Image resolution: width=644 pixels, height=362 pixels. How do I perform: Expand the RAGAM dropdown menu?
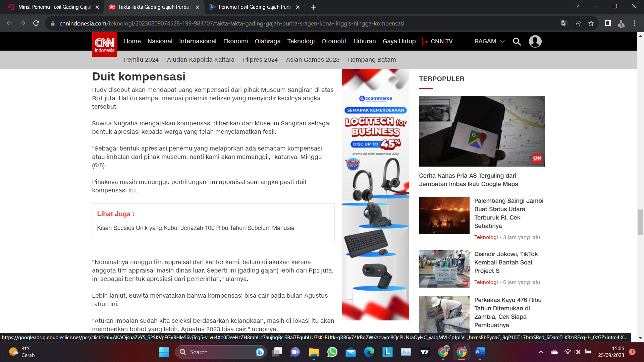(x=489, y=41)
